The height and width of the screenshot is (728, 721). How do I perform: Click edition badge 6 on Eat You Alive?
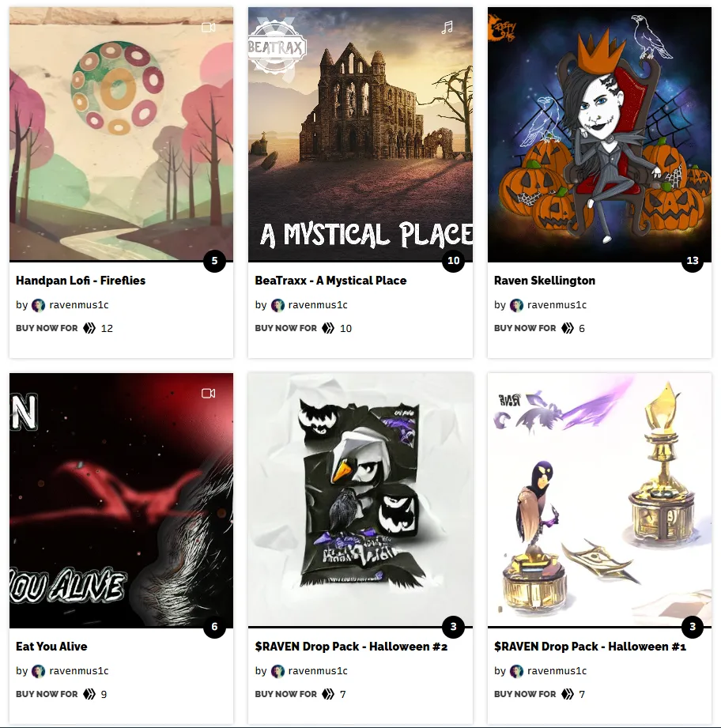[x=214, y=627]
